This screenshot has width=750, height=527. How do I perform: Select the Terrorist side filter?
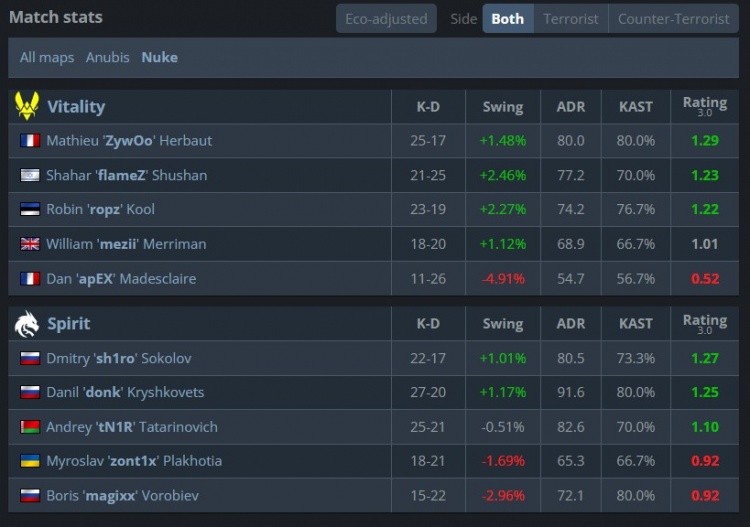click(571, 19)
